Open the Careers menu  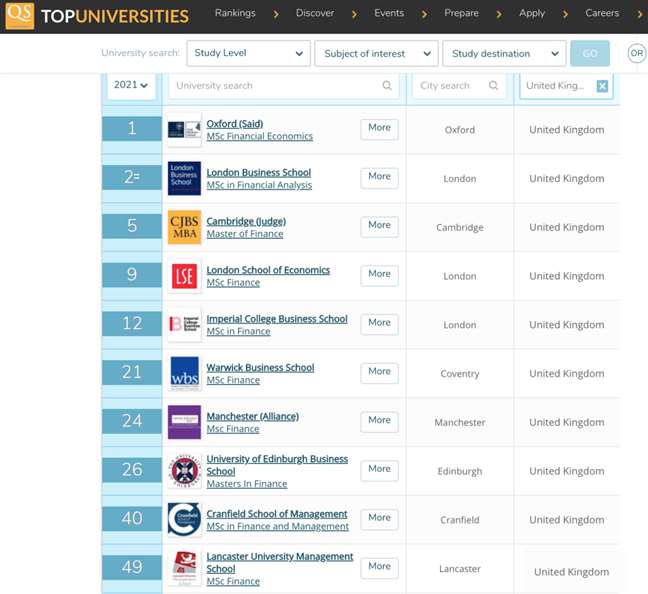pyautogui.click(x=602, y=13)
